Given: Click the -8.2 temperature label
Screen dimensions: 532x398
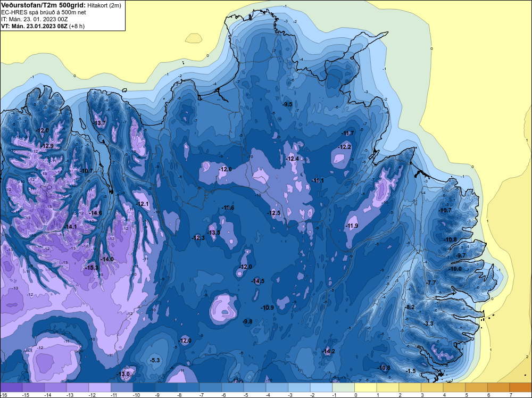Looking at the screenshot, I should (x=410, y=307).
